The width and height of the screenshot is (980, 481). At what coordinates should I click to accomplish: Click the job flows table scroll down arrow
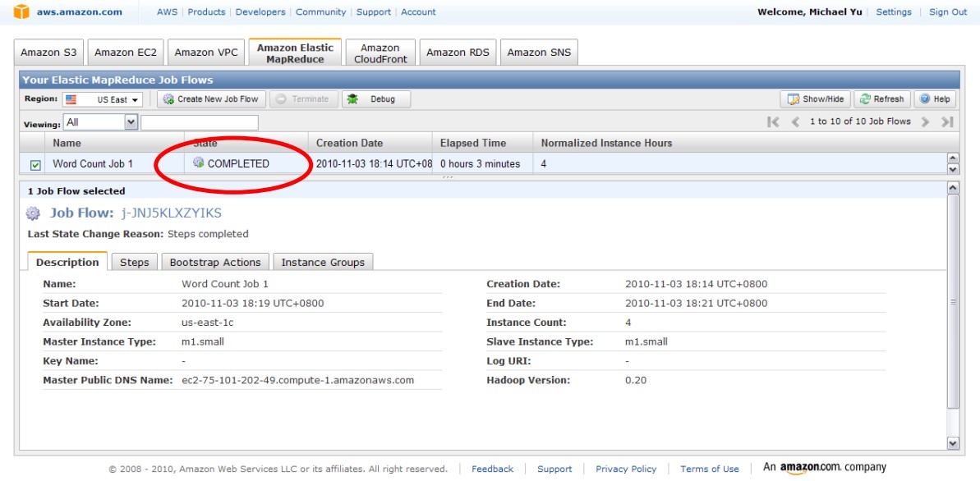point(953,168)
